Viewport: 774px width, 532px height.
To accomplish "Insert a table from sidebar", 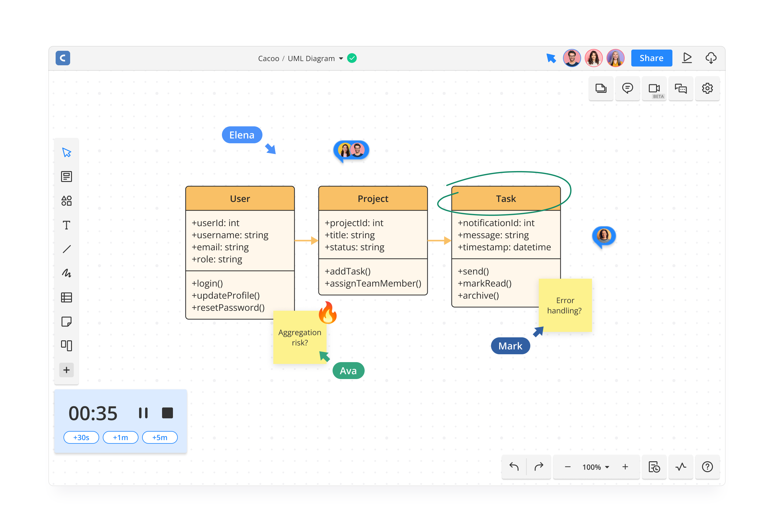I will 66,297.
